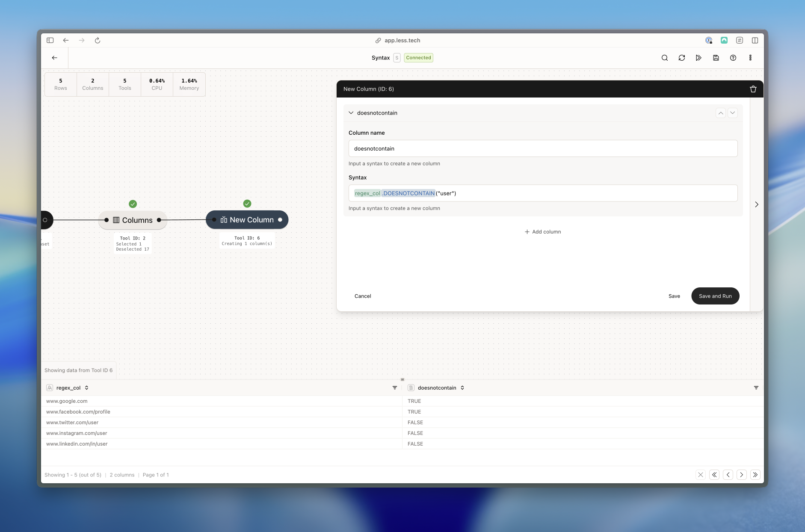Refresh the workflow with the sync icon
Screen dimensions: 805x532
point(682,58)
